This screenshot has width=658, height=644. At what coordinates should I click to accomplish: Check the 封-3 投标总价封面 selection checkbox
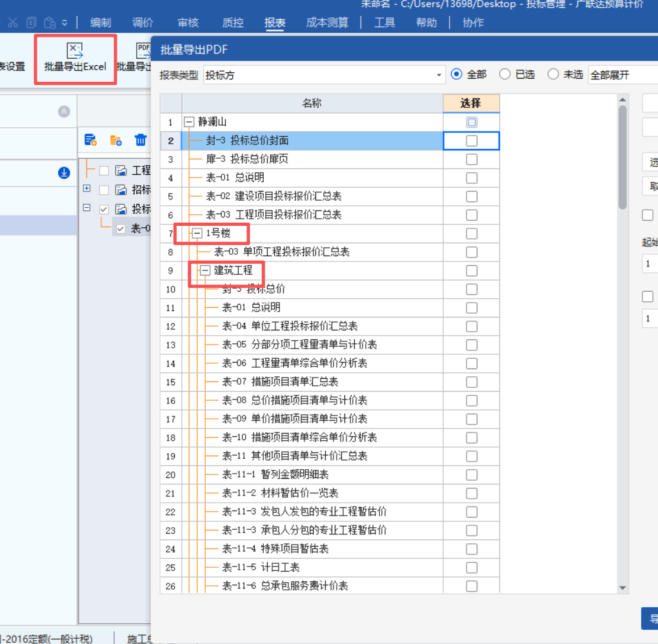click(x=471, y=140)
